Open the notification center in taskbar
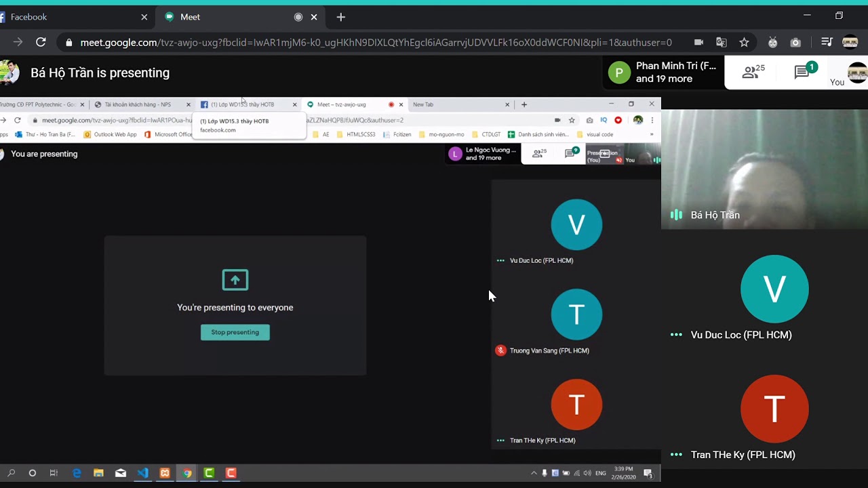This screenshot has height=488, width=868. 648,473
